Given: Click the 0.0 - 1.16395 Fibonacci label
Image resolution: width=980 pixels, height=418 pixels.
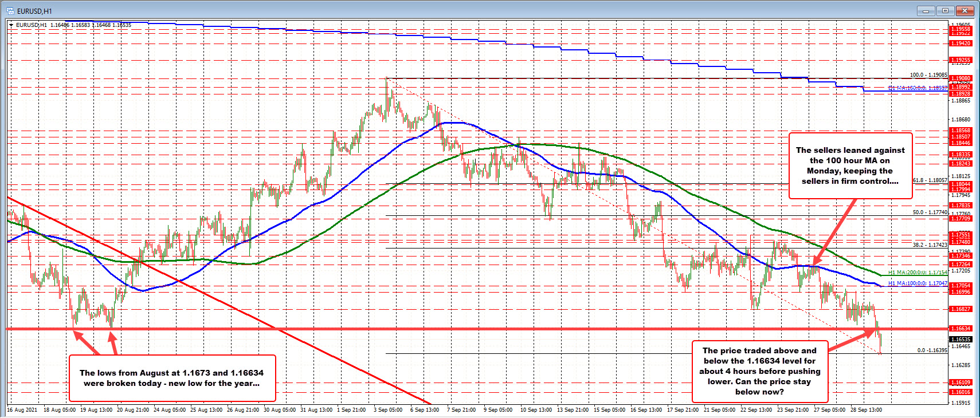Looking at the screenshot, I should [932, 350].
